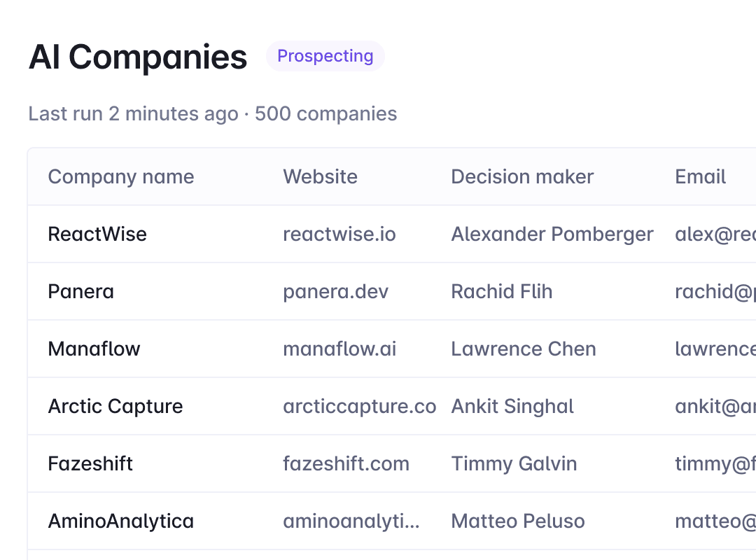This screenshot has height=560, width=756.
Task: Click the AI Companies page title
Action: click(137, 57)
